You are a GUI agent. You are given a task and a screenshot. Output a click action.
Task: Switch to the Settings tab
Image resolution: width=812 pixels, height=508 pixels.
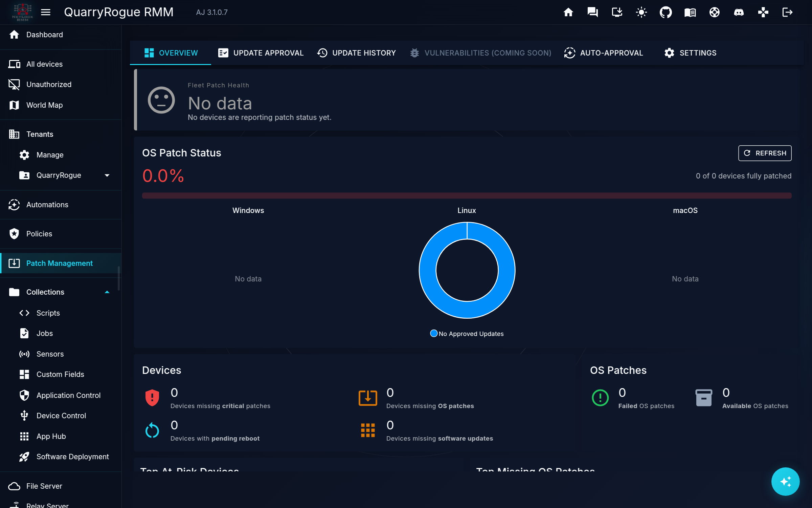690,53
